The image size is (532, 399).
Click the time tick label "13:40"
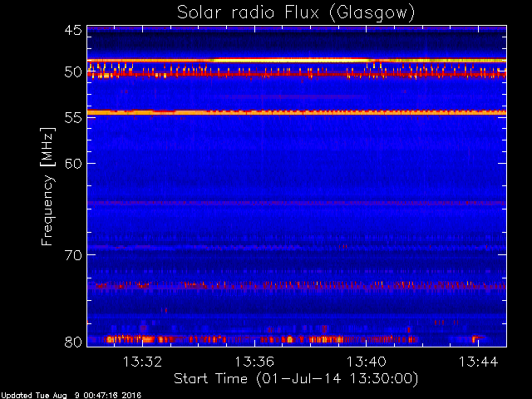(367, 362)
